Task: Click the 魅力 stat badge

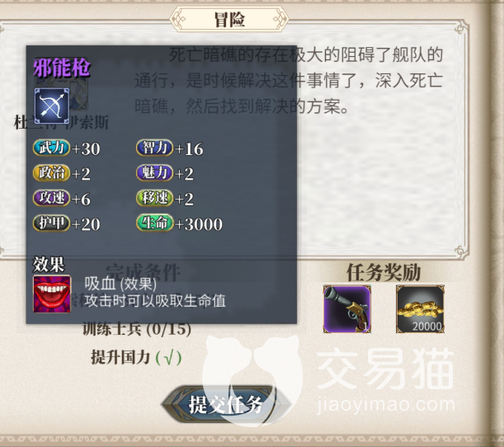Action: (x=154, y=173)
